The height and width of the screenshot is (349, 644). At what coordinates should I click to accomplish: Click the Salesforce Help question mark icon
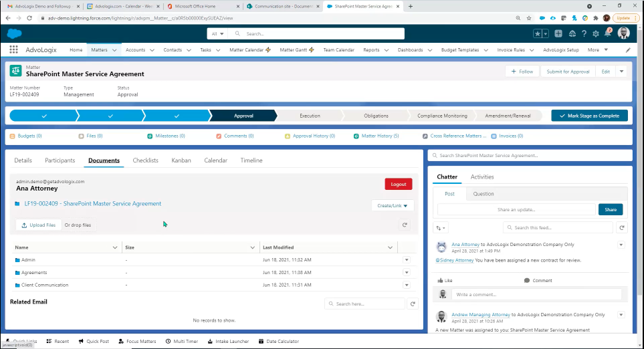point(584,33)
